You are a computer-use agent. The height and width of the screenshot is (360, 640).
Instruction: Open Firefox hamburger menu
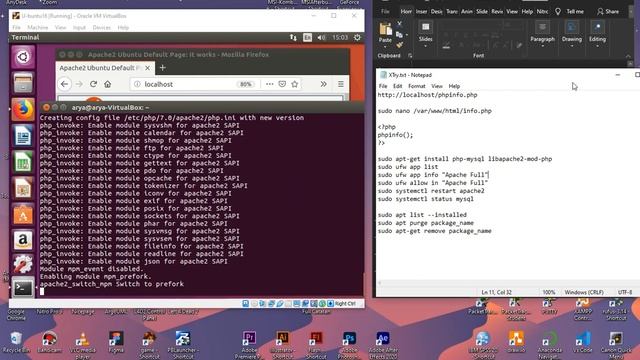(340, 84)
